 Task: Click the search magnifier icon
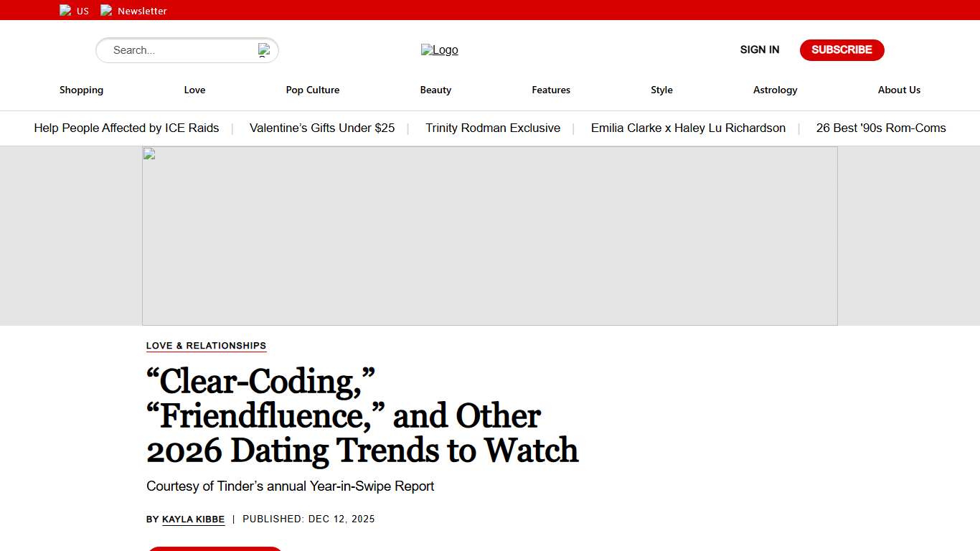[x=264, y=50]
